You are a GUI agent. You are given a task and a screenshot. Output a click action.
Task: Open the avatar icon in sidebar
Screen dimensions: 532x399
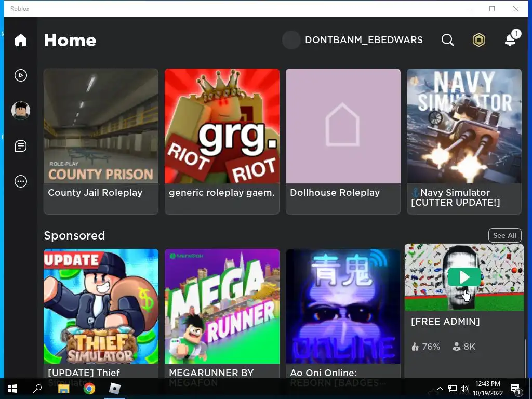21,111
